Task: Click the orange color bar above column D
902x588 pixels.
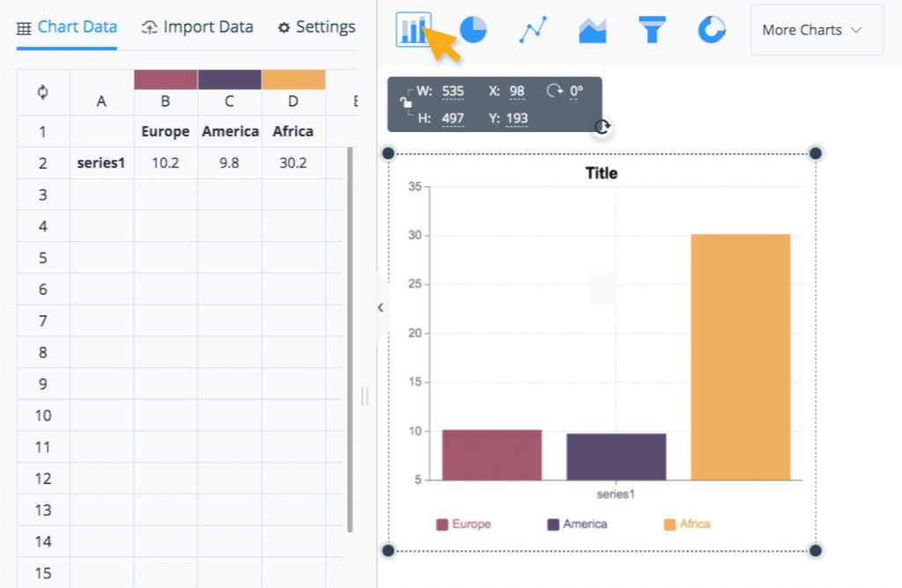Action: [292, 77]
